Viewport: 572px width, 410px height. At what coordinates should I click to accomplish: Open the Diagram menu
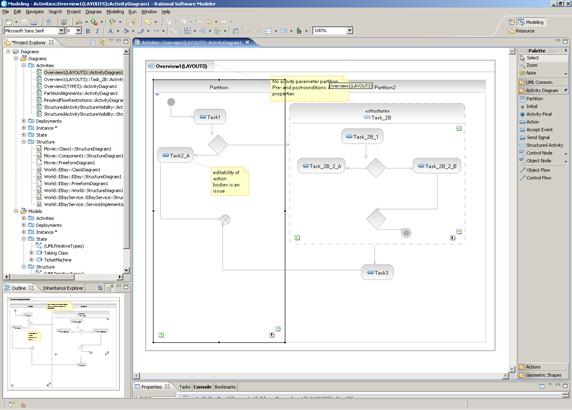click(93, 12)
